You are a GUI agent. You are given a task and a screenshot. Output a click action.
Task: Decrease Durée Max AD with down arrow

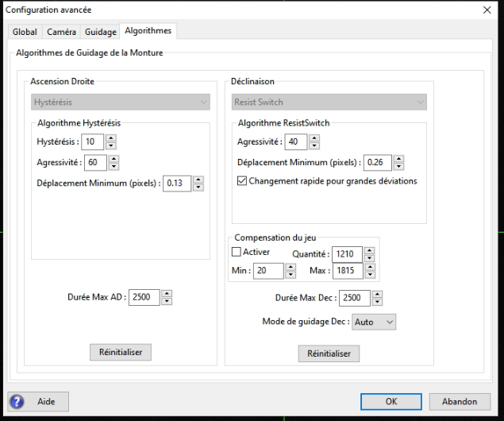point(167,301)
